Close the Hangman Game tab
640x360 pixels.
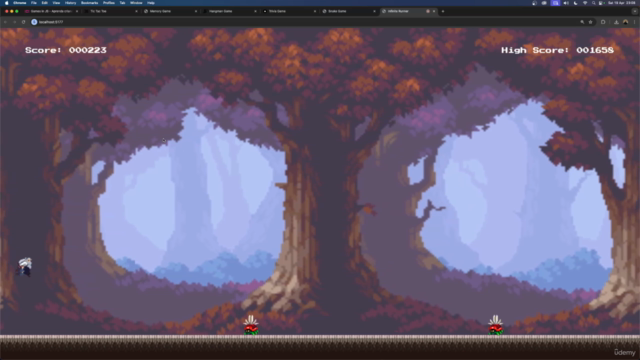pyautogui.click(x=256, y=11)
